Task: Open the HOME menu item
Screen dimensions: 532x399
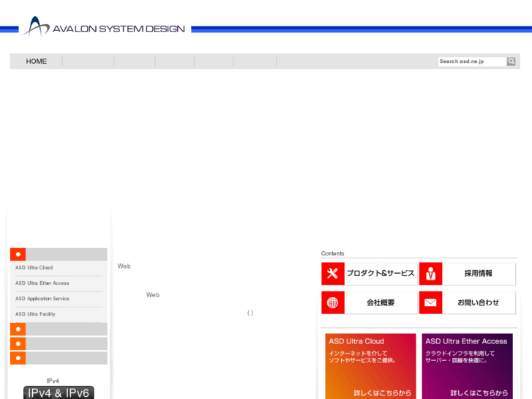Action: (x=37, y=61)
